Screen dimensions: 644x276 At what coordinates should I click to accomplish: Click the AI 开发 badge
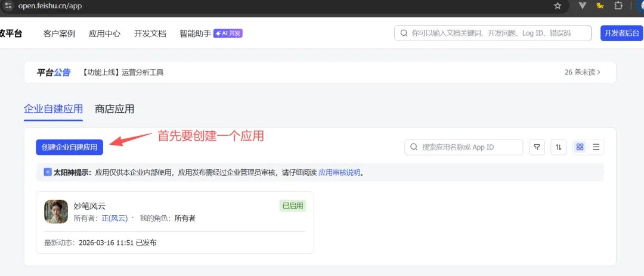pyautogui.click(x=228, y=33)
